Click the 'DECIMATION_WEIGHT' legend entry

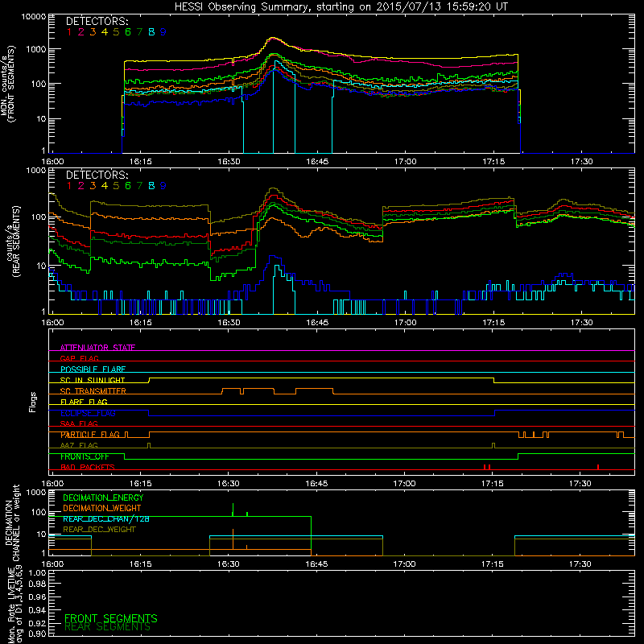[x=102, y=509]
